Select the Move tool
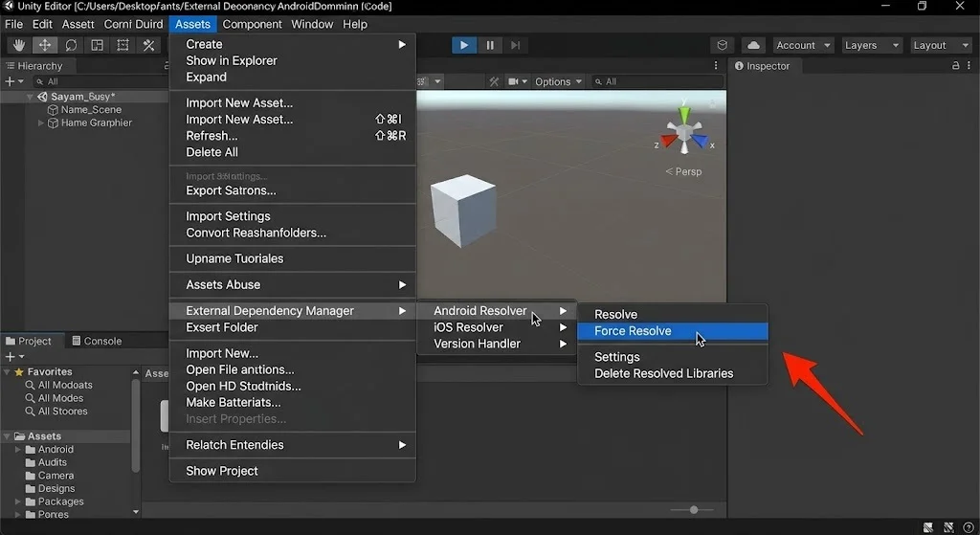This screenshot has width=980, height=535. coord(45,45)
